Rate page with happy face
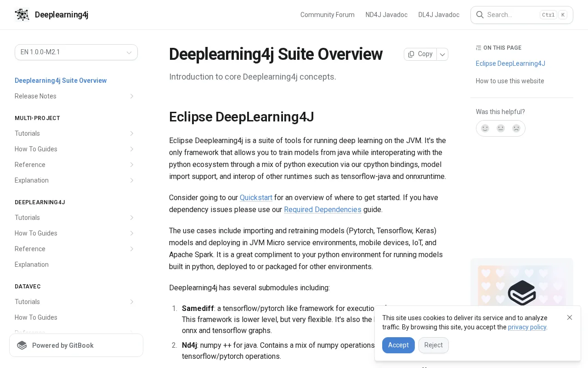This screenshot has width=588, height=368. [485, 128]
